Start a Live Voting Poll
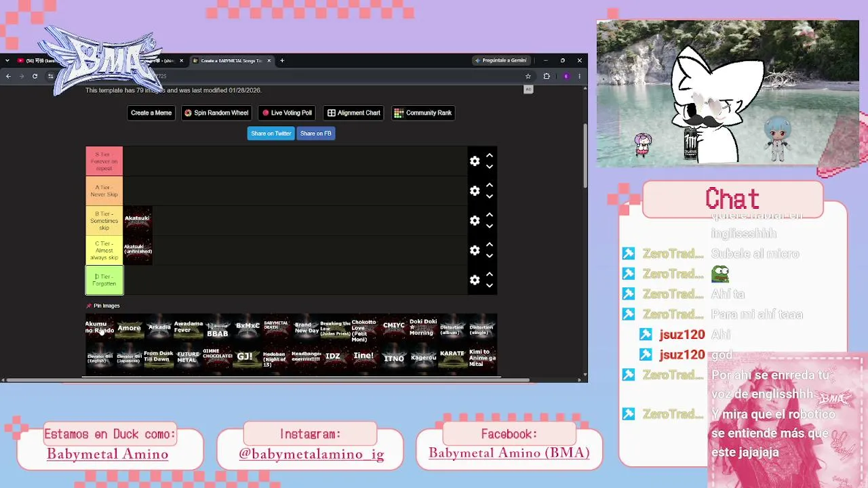 click(287, 113)
